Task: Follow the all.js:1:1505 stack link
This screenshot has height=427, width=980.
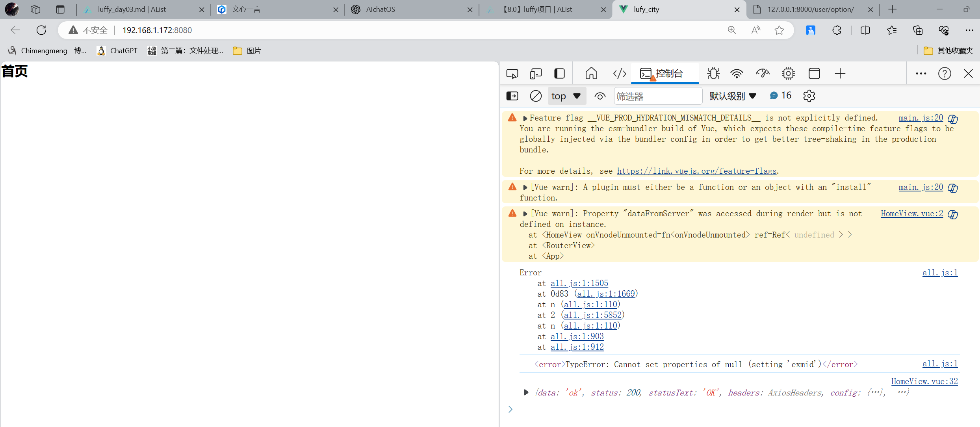Action: (579, 283)
